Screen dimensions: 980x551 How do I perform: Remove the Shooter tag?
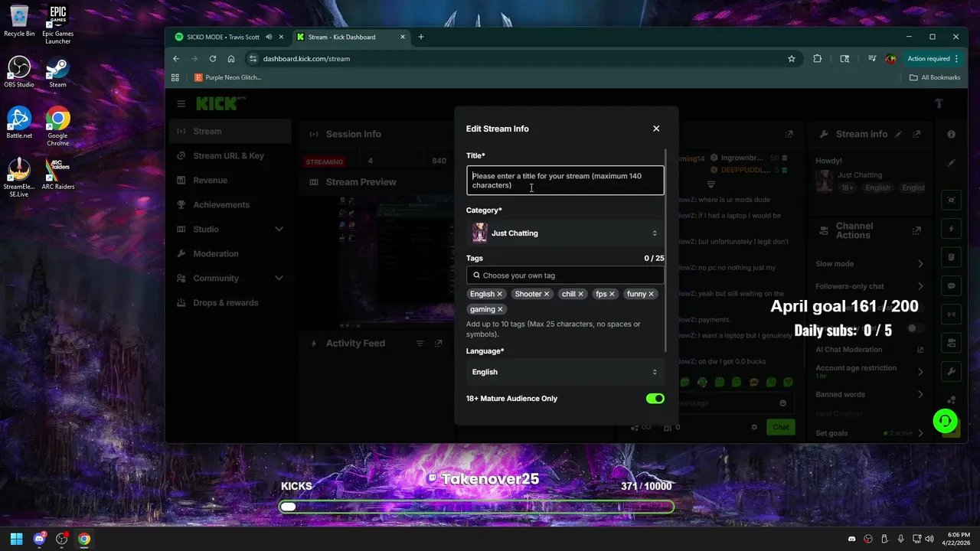point(547,294)
